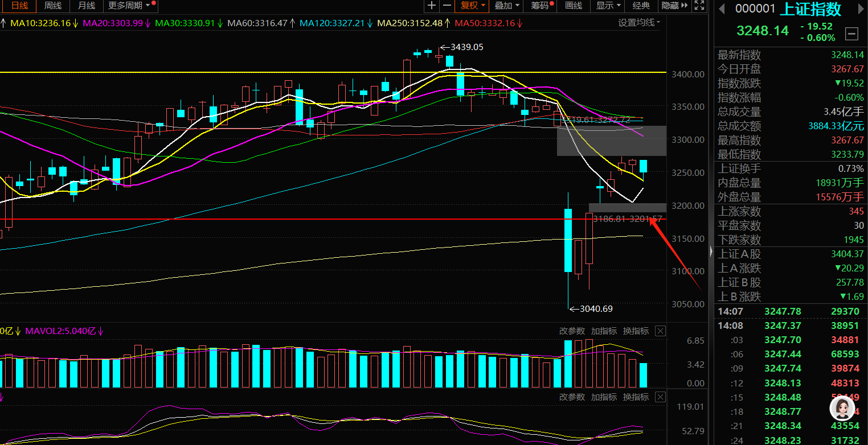Click 加指标 on volume panel
The width and height of the screenshot is (868, 445).
(604, 331)
